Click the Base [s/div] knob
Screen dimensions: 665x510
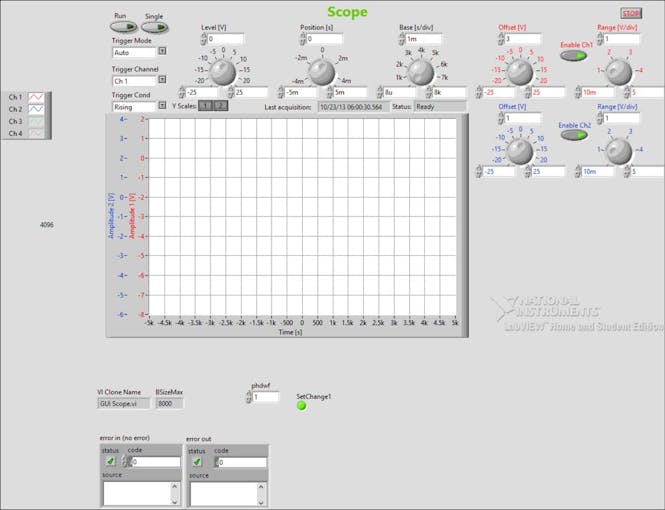click(x=421, y=72)
